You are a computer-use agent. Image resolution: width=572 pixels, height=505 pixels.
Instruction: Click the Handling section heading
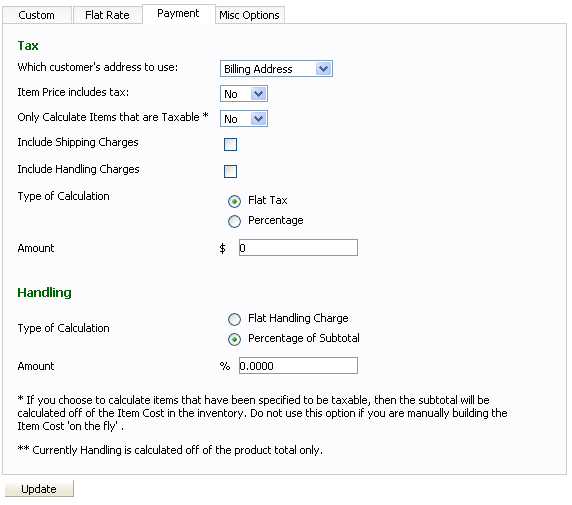(x=45, y=293)
